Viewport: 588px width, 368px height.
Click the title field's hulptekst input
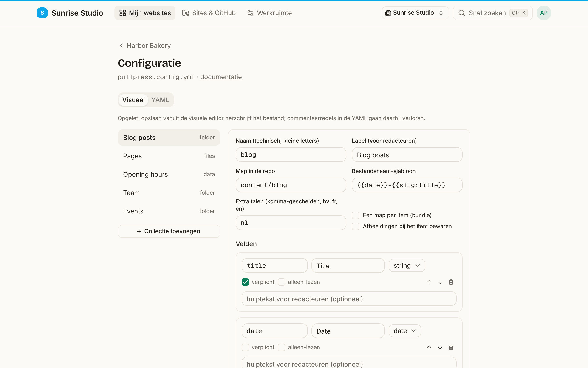pos(349,299)
